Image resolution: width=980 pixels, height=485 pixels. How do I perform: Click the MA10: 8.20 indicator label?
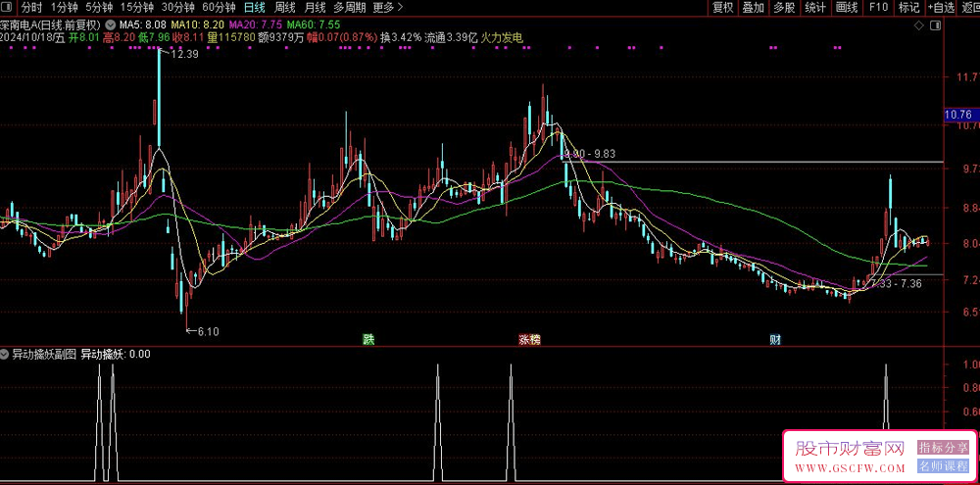pos(197,25)
